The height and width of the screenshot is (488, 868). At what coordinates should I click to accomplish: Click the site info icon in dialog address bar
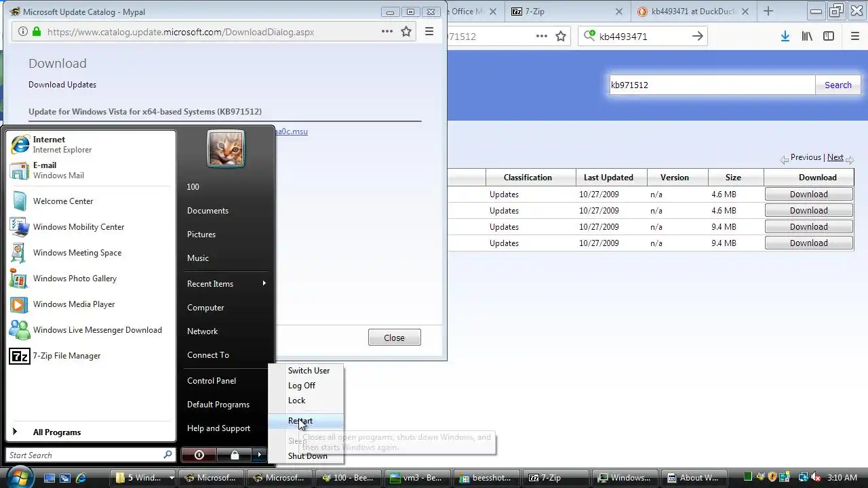click(x=23, y=32)
